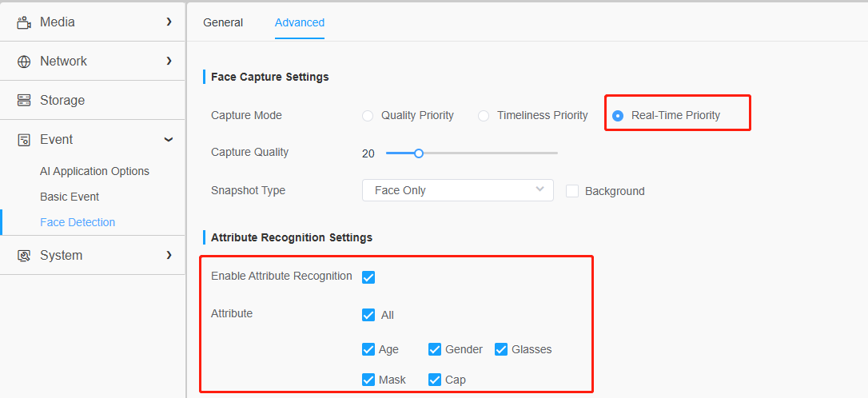Click the Capture Quality slider handle
This screenshot has height=398, width=868.
419,153
